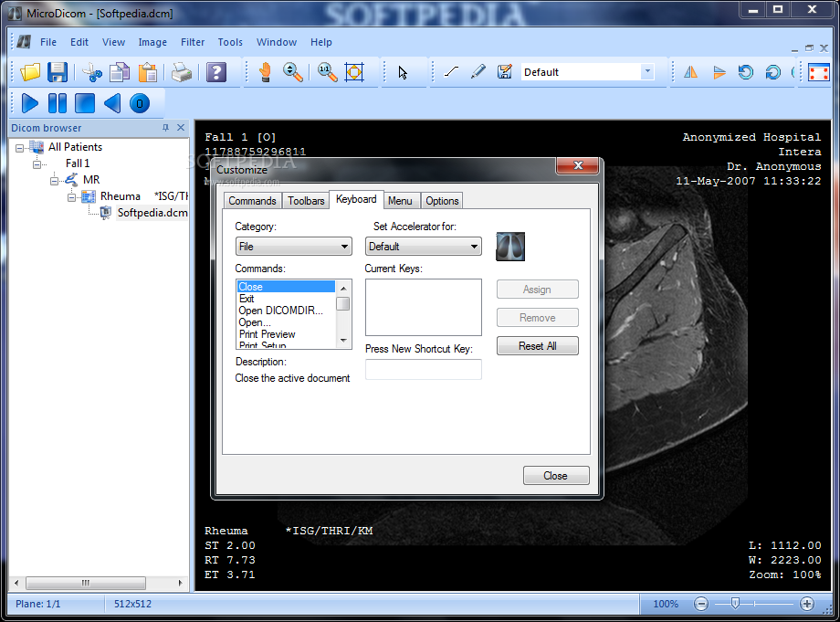Click the Save floppy disk icon
The height and width of the screenshot is (622, 840).
[58, 72]
